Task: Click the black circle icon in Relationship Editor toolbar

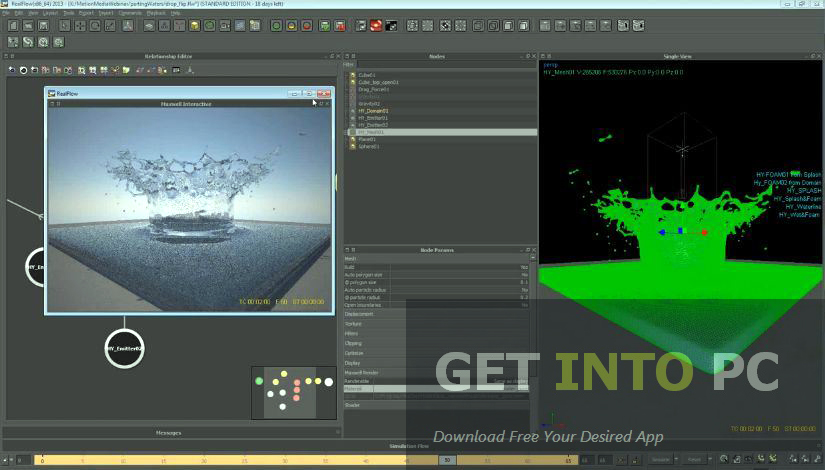Action: 23,70
